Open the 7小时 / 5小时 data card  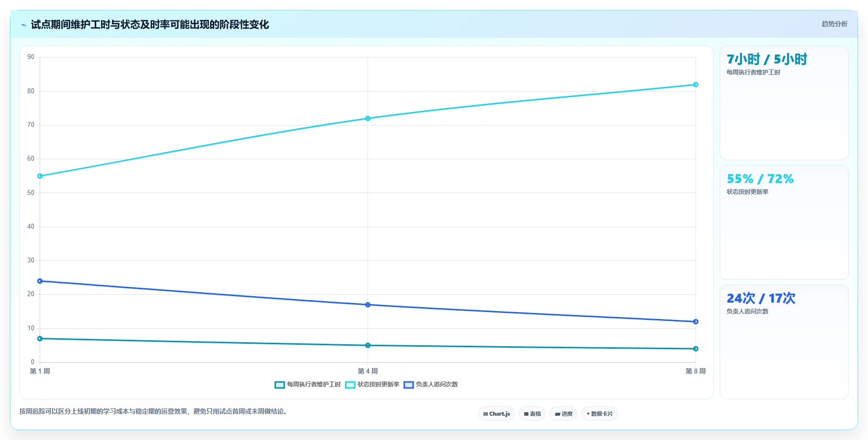pos(784,103)
